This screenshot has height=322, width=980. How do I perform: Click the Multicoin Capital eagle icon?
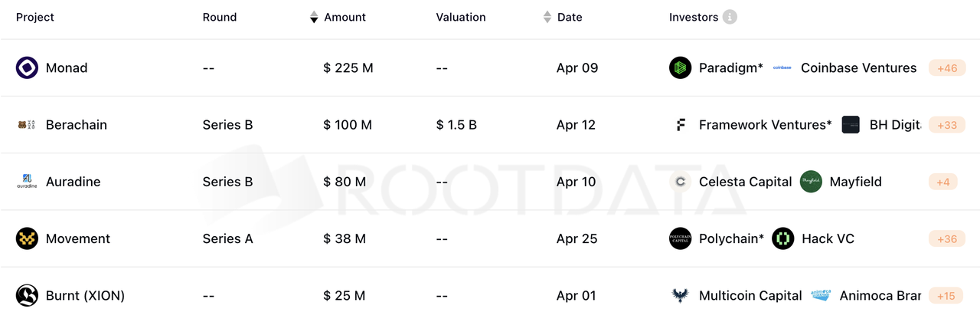tap(680, 295)
